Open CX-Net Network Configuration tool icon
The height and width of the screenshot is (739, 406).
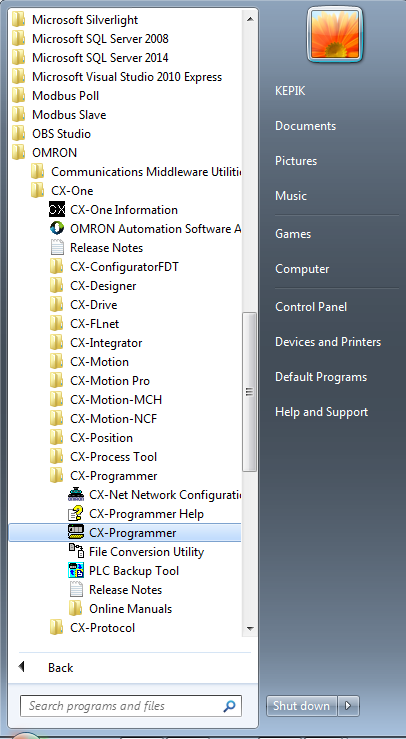click(x=76, y=494)
